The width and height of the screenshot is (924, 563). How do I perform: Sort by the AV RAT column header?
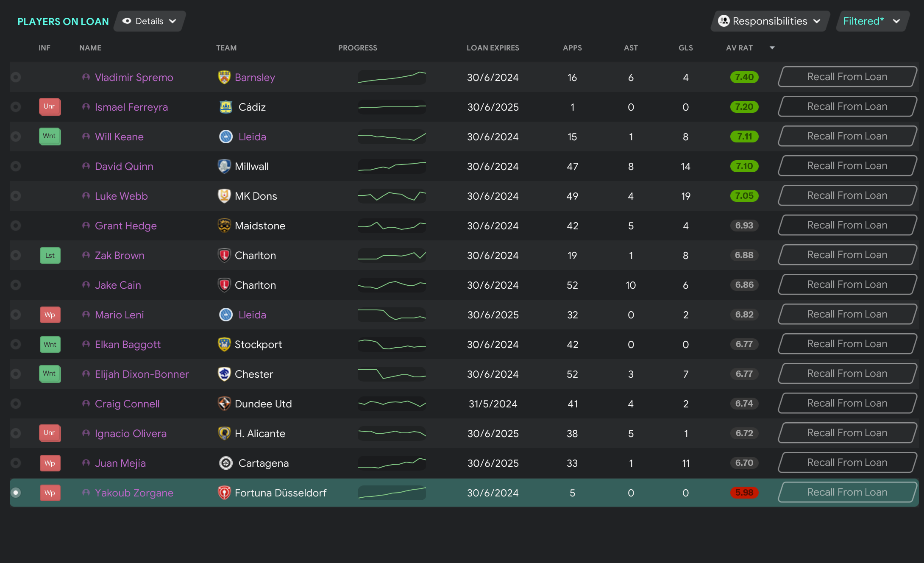[x=740, y=48]
